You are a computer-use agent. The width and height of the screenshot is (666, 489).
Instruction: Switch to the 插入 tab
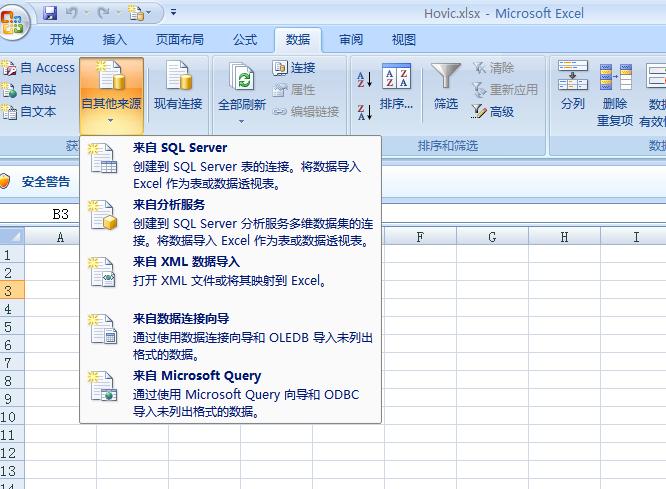coord(115,40)
